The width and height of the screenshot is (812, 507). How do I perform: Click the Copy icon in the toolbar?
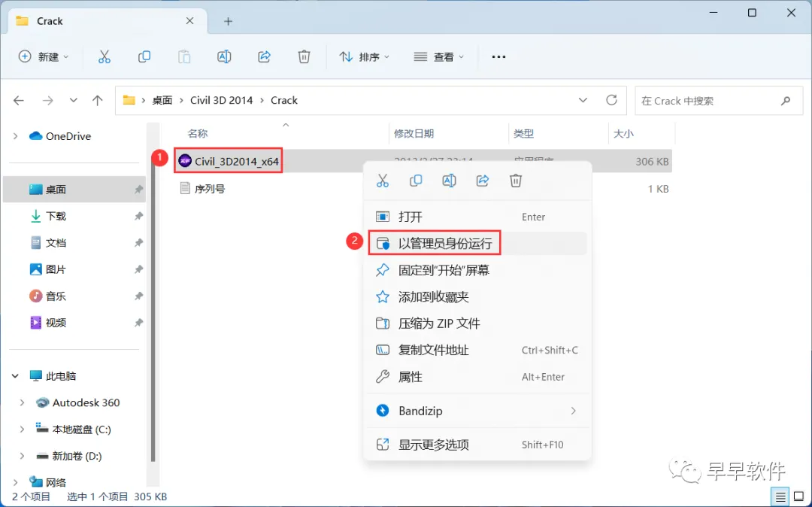(144, 57)
